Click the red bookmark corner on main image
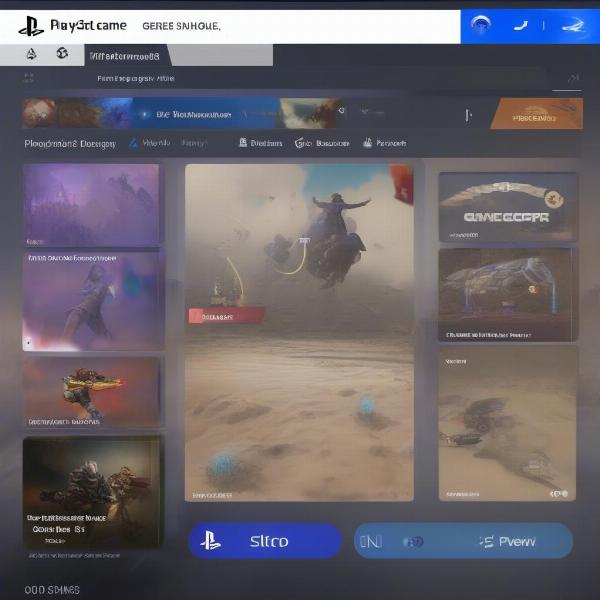The width and height of the screenshot is (600, 600). tap(402, 184)
